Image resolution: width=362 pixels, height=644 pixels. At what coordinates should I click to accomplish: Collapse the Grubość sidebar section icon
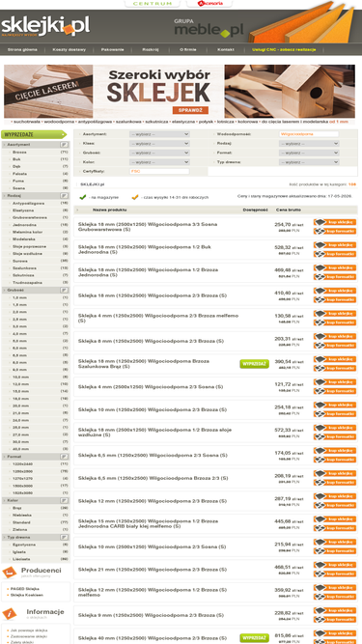(64, 290)
